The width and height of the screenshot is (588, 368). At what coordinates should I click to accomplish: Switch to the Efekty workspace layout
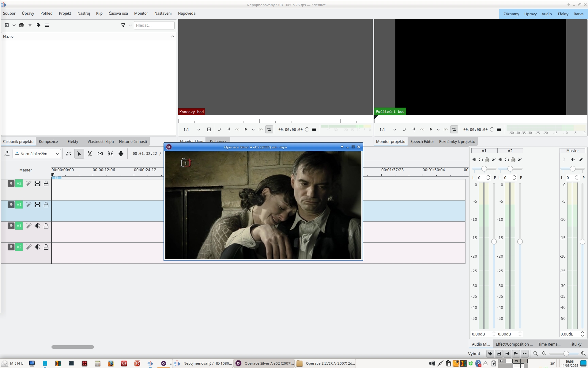(x=563, y=14)
